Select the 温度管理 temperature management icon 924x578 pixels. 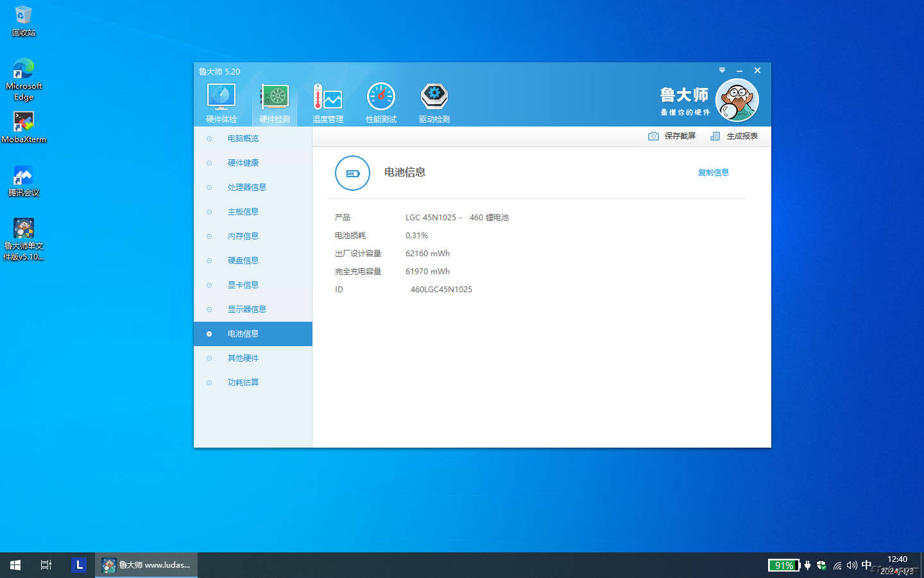tap(327, 98)
